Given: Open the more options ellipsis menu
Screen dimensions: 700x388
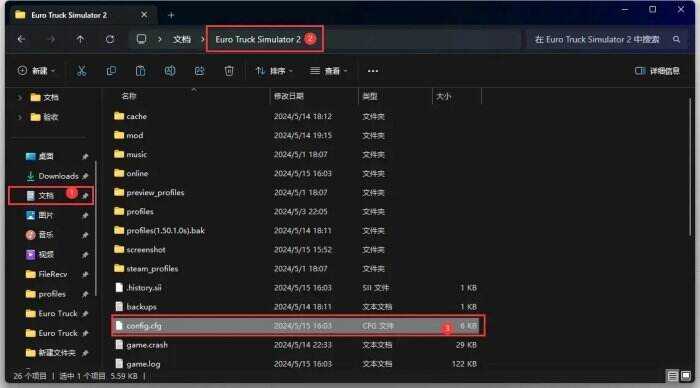Looking at the screenshot, I should [373, 71].
